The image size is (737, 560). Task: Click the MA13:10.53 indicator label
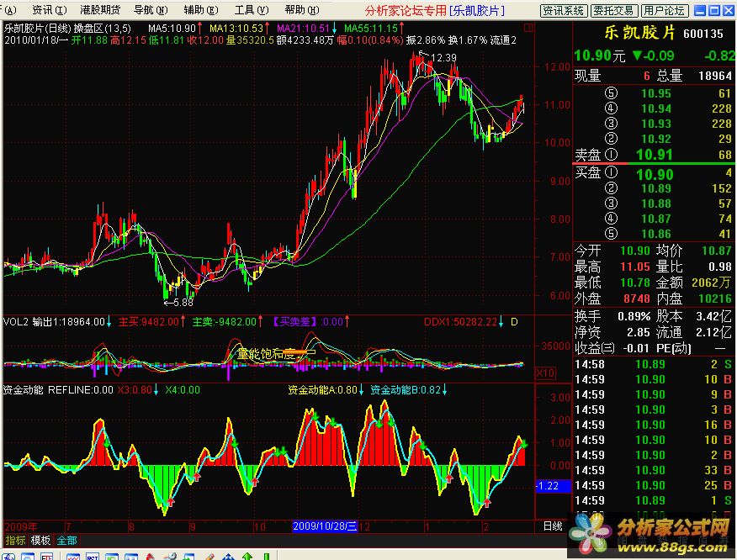pyautogui.click(x=239, y=29)
